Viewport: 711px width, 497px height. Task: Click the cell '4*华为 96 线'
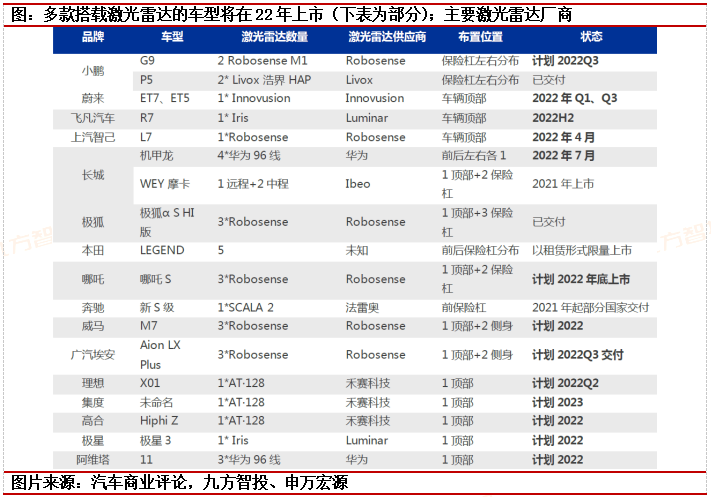(249, 156)
